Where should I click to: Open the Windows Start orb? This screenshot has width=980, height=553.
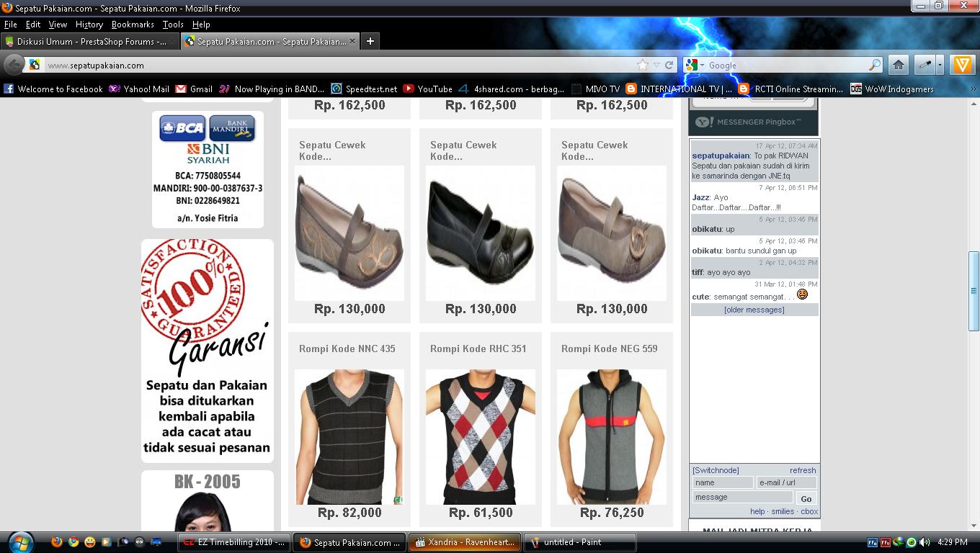pyautogui.click(x=19, y=541)
